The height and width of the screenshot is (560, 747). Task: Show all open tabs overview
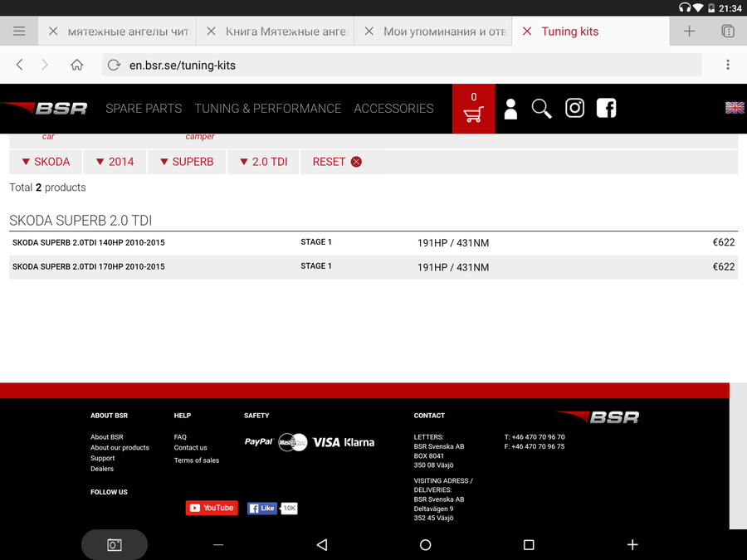(727, 32)
